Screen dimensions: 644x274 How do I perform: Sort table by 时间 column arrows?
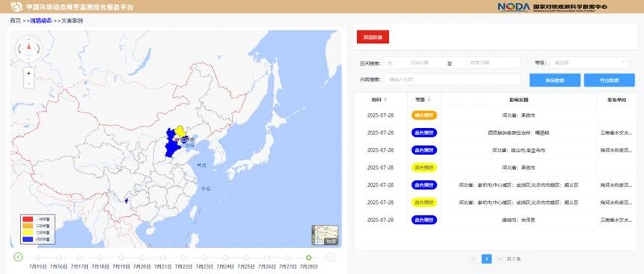pos(385,100)
